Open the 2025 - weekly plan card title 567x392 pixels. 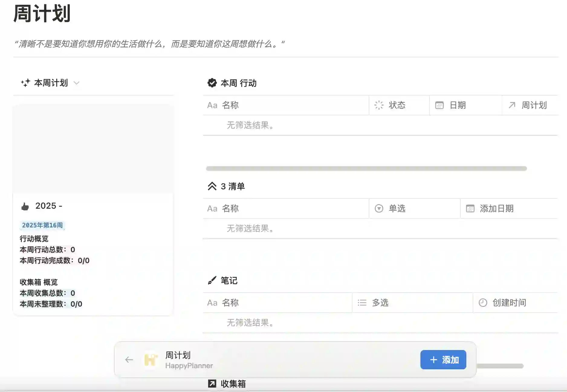click(x=49, y=206)
